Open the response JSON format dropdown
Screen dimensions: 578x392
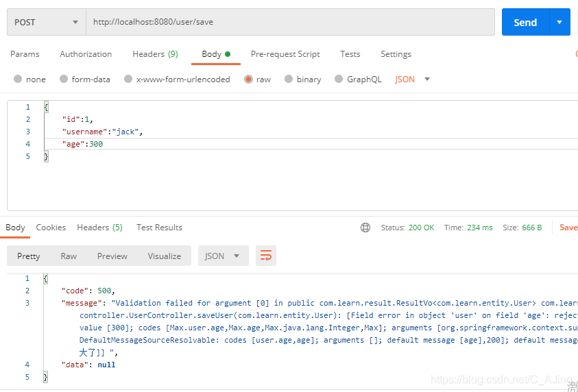coord(224,256)
